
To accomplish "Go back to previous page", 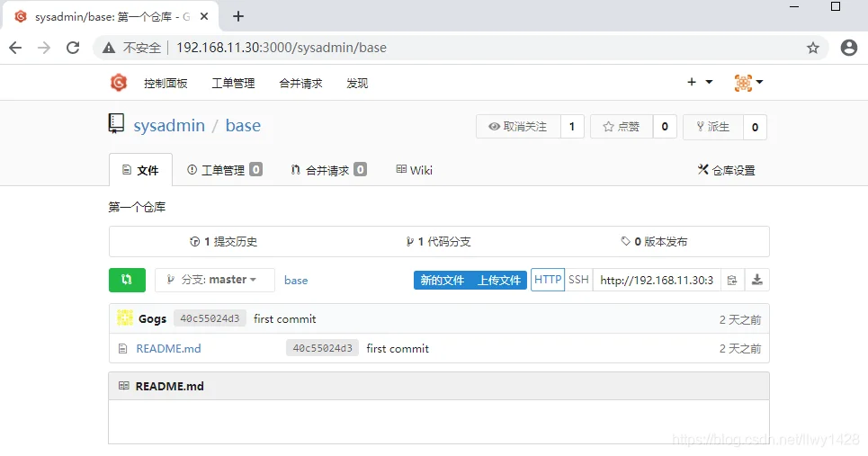I will click(x=15, y=48).
